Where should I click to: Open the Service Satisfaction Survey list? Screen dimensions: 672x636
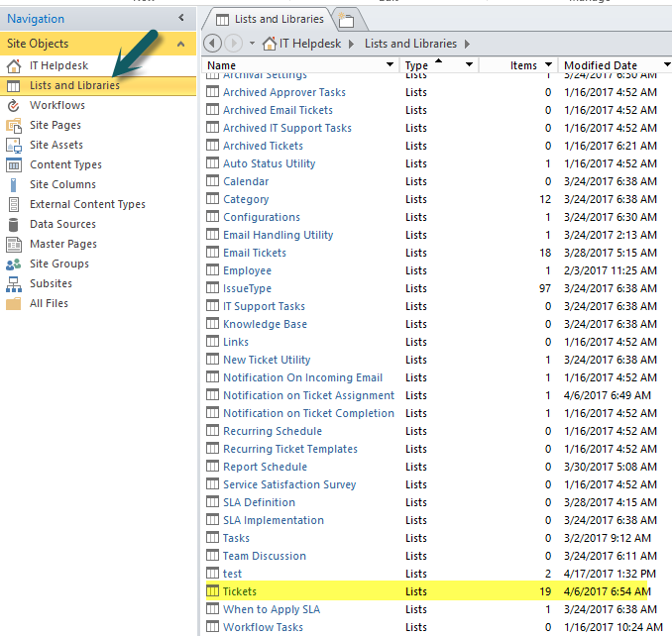click(x=289, y=484)
